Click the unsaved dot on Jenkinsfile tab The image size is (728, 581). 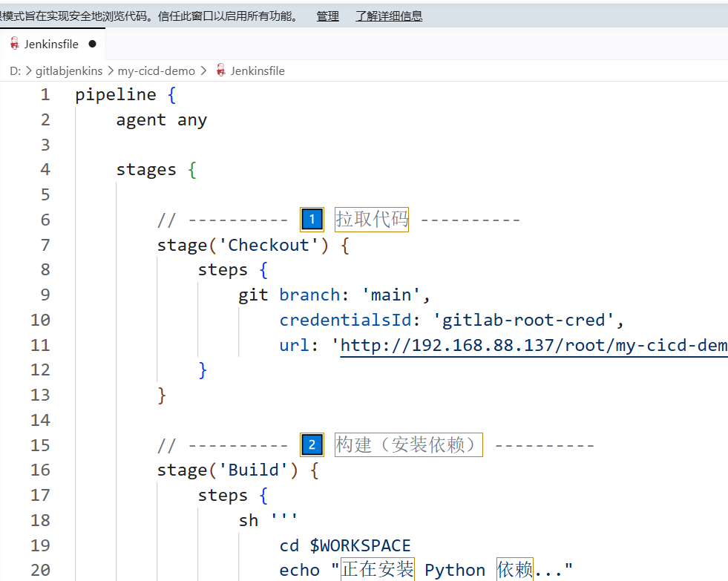click(x=93, y=44)
